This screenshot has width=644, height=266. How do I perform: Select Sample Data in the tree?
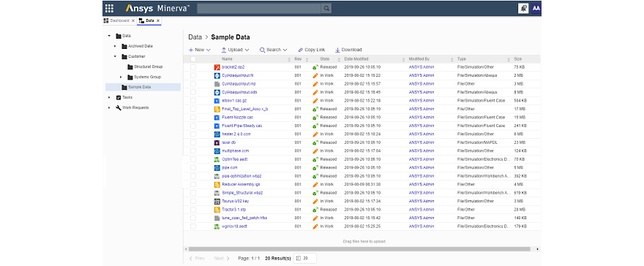click(x=143, y=87)
